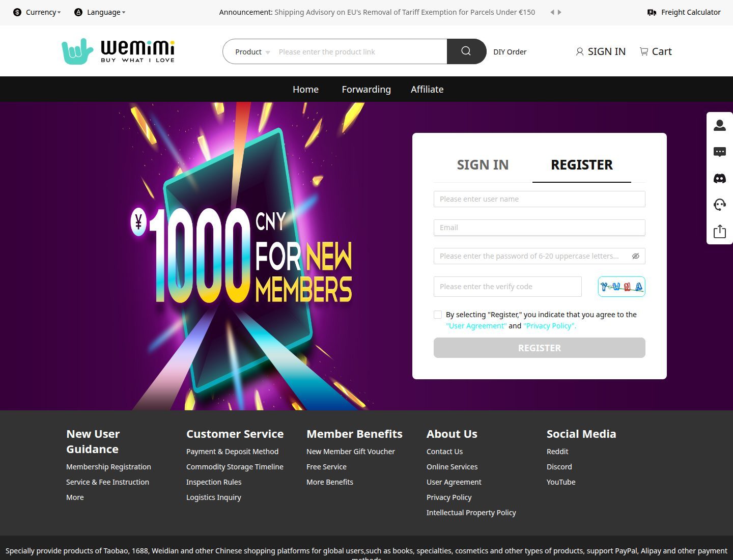The width and height of the screenshot is (733, 560).
Task: Open Forwarding in navigation bar
Action: [x=366, y=90]
